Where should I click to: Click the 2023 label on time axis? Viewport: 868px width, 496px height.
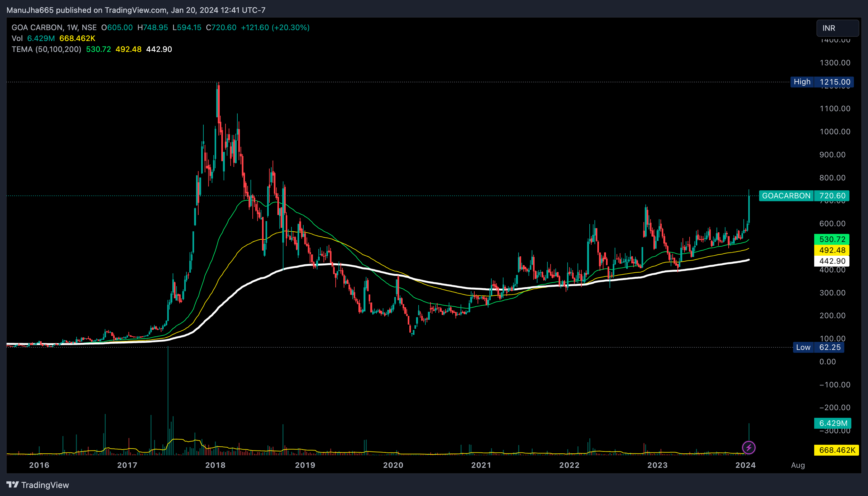coord(657,465)
